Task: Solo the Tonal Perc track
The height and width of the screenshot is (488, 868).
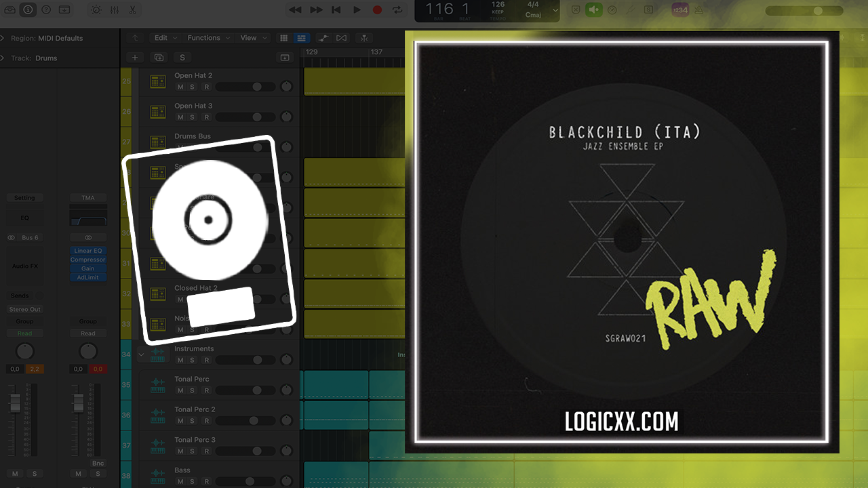Action: [193, 390]
